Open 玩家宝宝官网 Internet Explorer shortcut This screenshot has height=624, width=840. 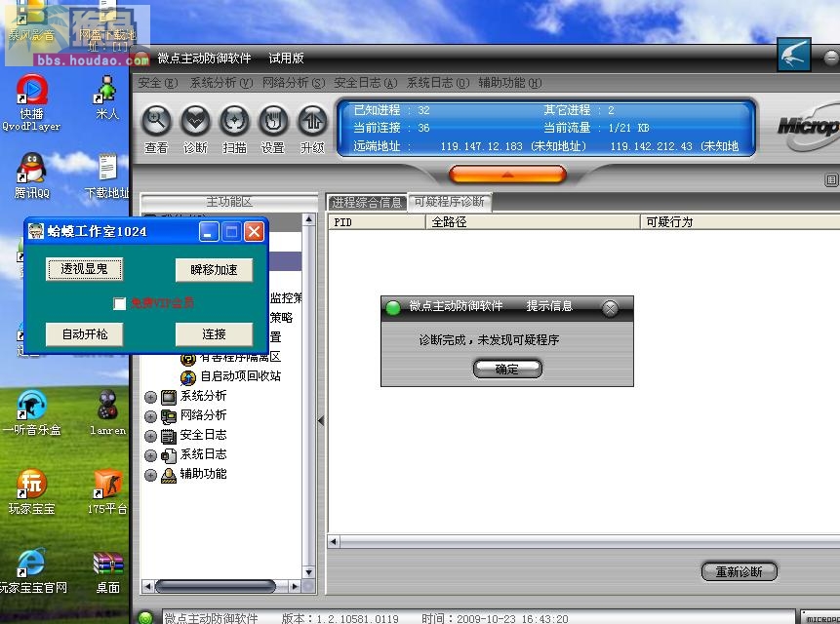pos(31,563)
